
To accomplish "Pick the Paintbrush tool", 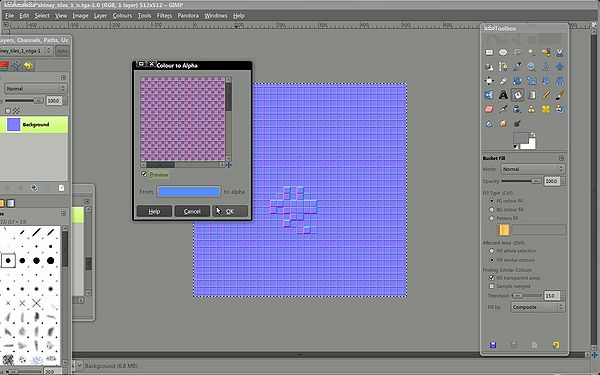I will (560, 95).
